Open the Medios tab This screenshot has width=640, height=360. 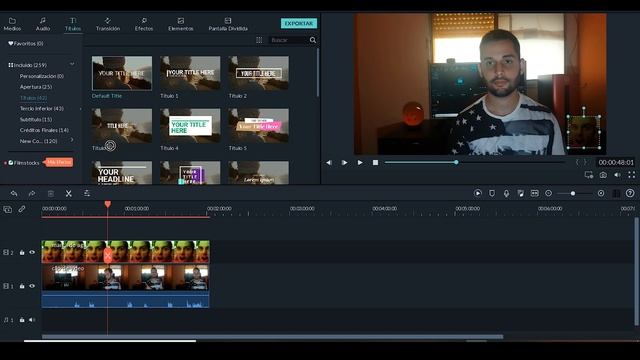click(12, 24)
